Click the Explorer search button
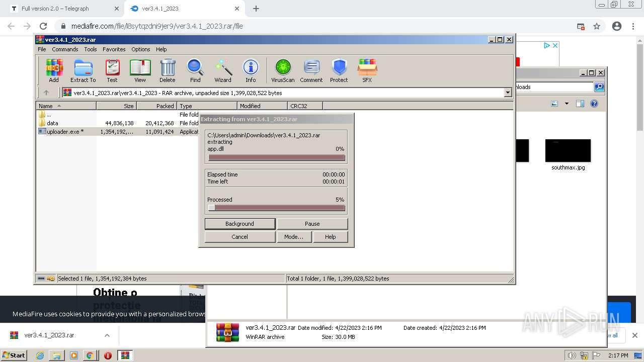644x362 pixels. (599, 87)
